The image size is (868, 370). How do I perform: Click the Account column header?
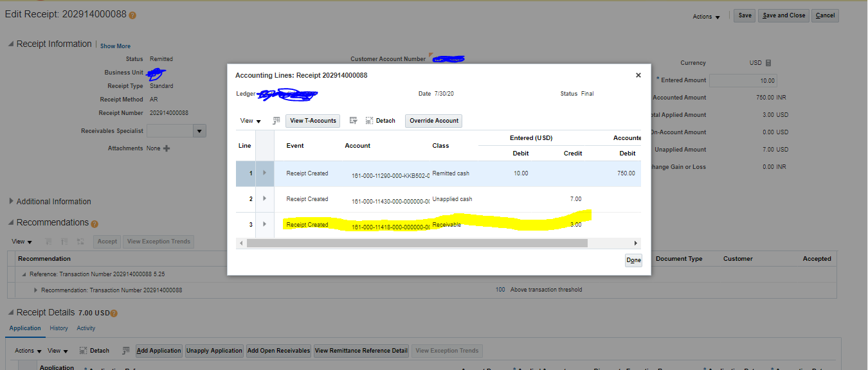click(357, 146)
